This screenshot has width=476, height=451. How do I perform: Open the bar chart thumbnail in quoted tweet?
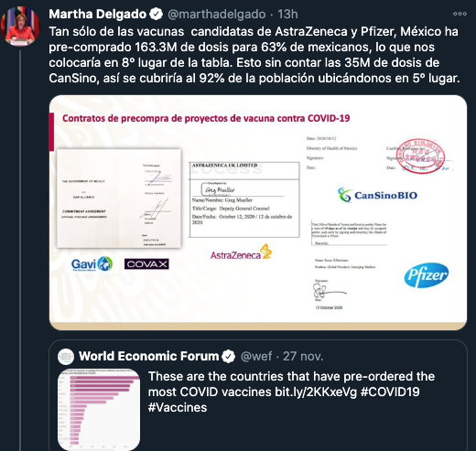tap(99, 410)
